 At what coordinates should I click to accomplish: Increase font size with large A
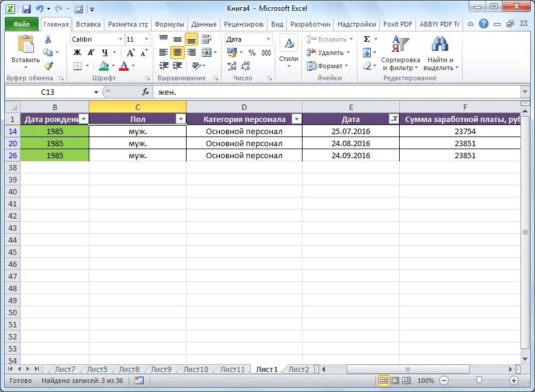pyautogui.click(x=130, y=53)
